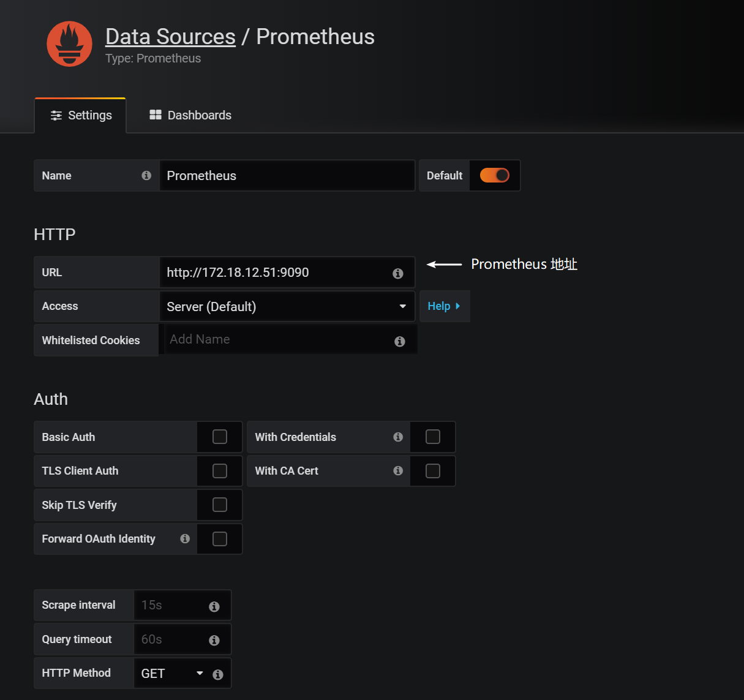Viewport: 744px width, 700px height.
Task: Click the info icon inside URL field
Action: click(398, 273)
